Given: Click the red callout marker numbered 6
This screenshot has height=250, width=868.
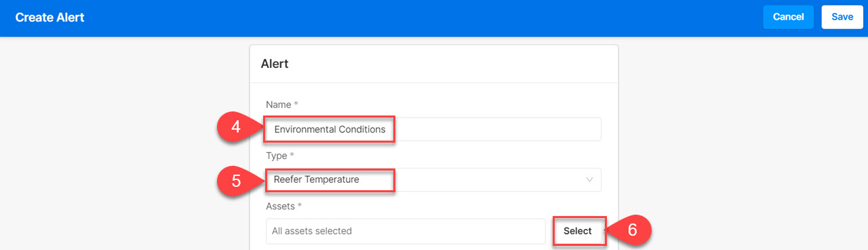Looking at the screenshot, I should coord(631,231).
